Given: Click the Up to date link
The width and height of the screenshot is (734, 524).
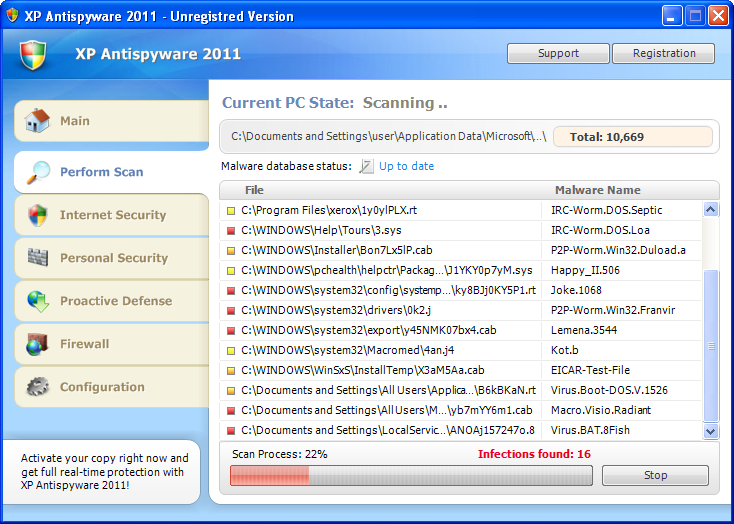Looking at the screenshot, I should 406,166.
